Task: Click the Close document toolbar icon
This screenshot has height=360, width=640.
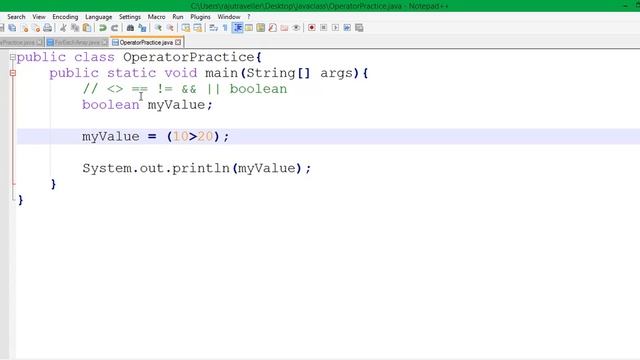Action: (24, 28)
